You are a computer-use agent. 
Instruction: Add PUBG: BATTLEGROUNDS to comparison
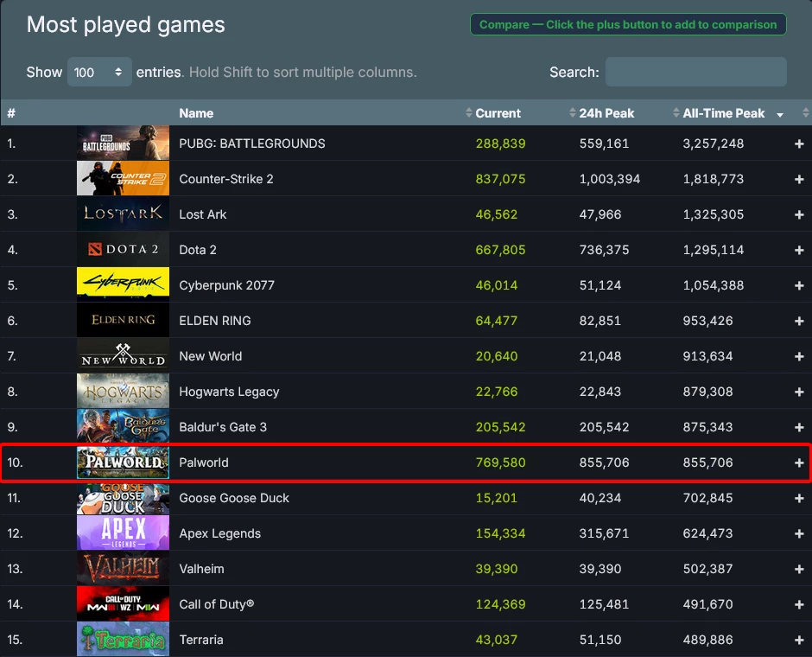point(799,144)
